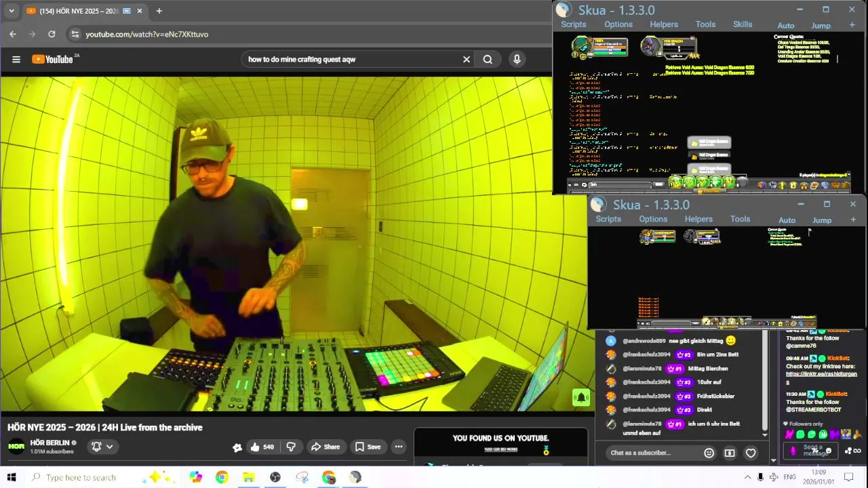Open File Explorer from the taskbar
Screen dimensions: 868x488
pyautogui.click(x=249, y=477)
